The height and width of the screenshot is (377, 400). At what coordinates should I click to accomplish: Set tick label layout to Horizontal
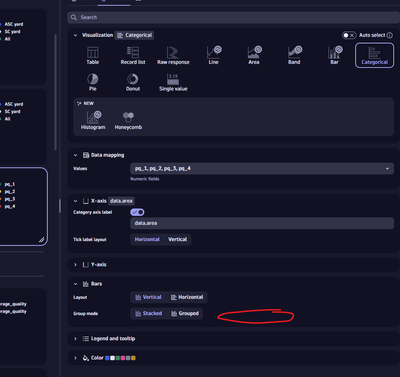pos(147,239)
